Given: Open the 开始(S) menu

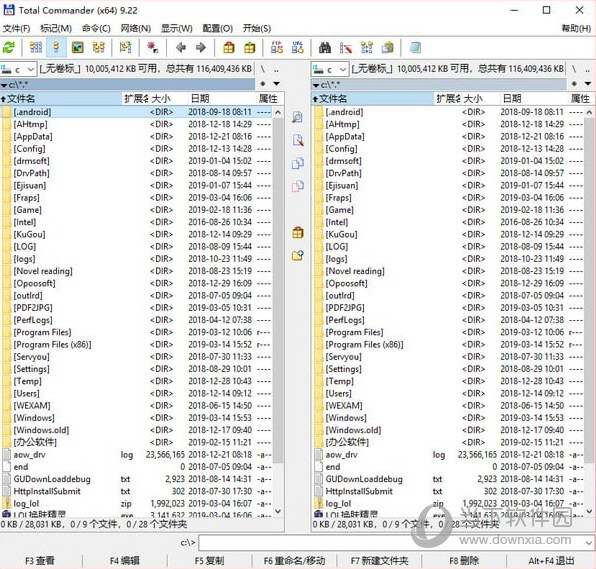Looking at the screenshot, I should 257,29.
